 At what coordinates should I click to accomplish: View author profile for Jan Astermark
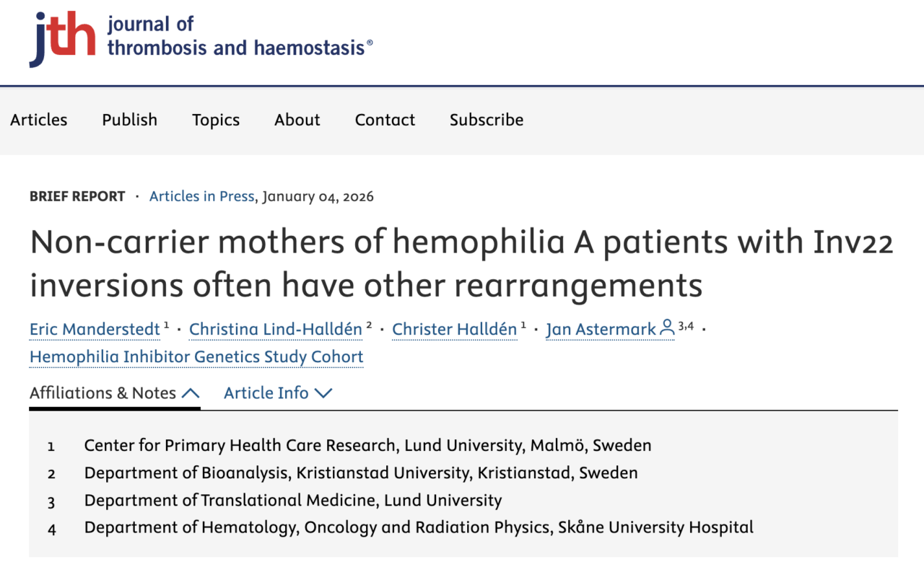[599, 329]
